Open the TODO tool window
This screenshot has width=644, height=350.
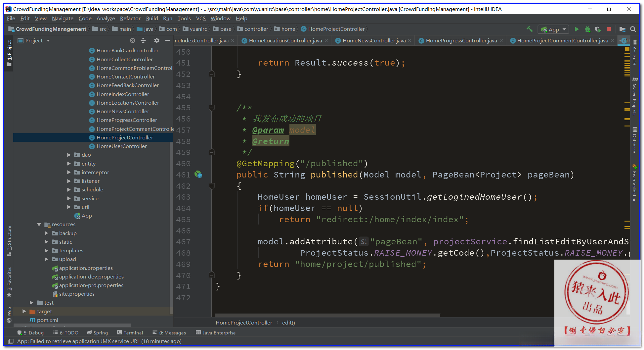[66, 333]
